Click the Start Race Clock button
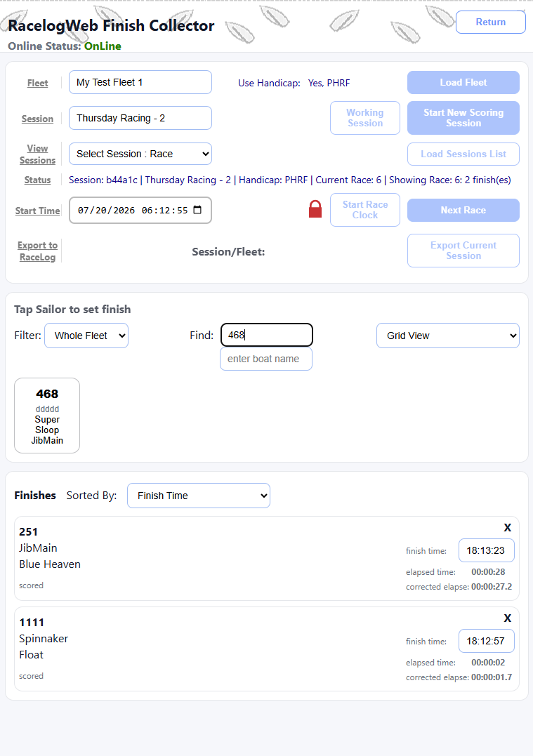This screenshot has height=756, width=533. [365, 210]
